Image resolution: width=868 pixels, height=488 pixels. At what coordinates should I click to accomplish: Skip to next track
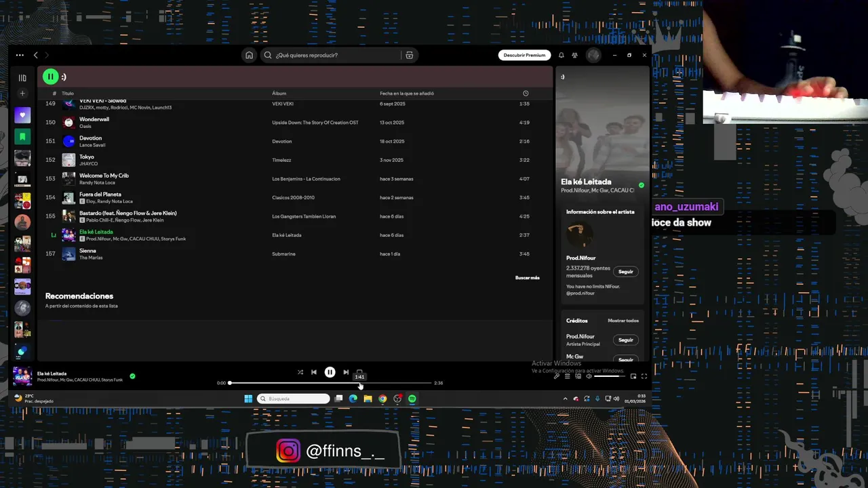pos(346,372)
